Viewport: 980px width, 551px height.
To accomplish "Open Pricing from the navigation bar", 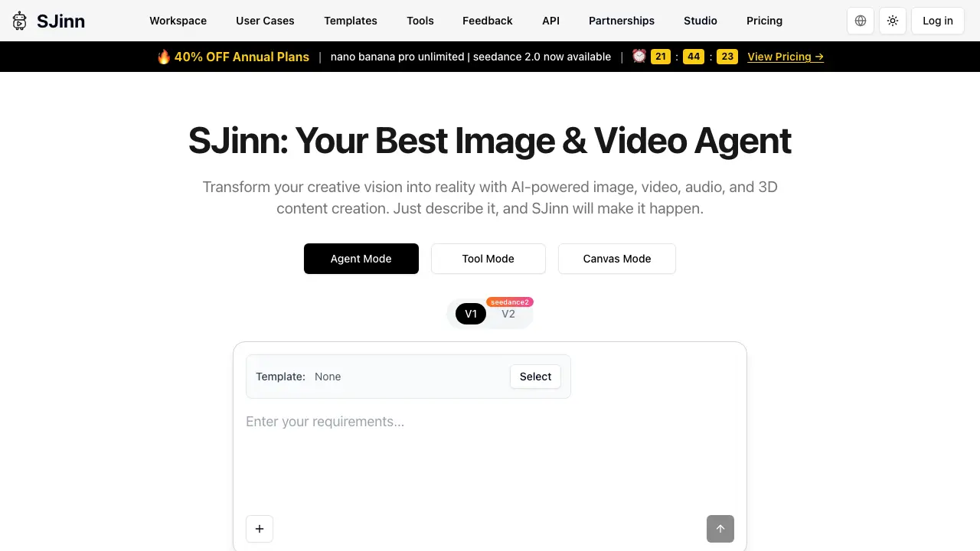I will pos(765,21).
